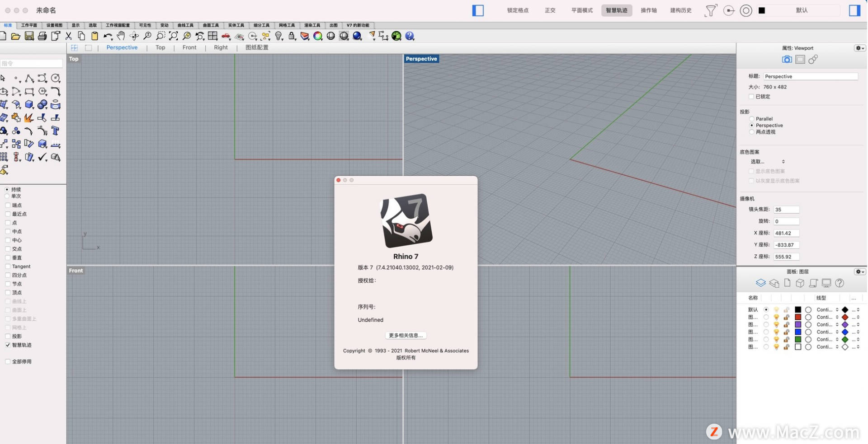
Task: Toggle the 锁定格点 button
Action: (518, 10)
